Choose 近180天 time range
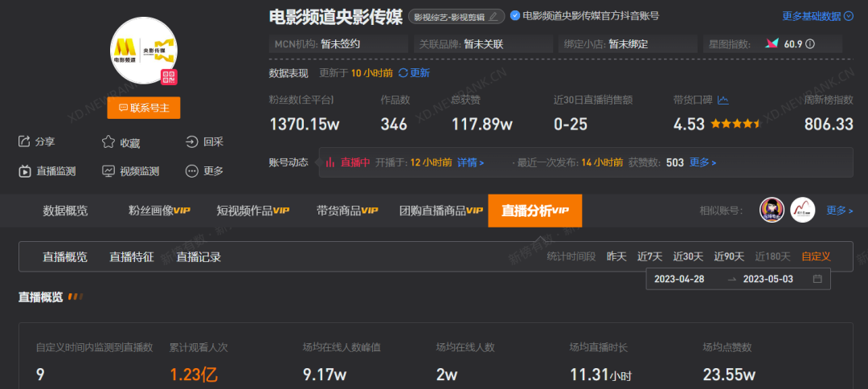Image resolution: width=868 pixels, height=389 pixels. (773, 256)
